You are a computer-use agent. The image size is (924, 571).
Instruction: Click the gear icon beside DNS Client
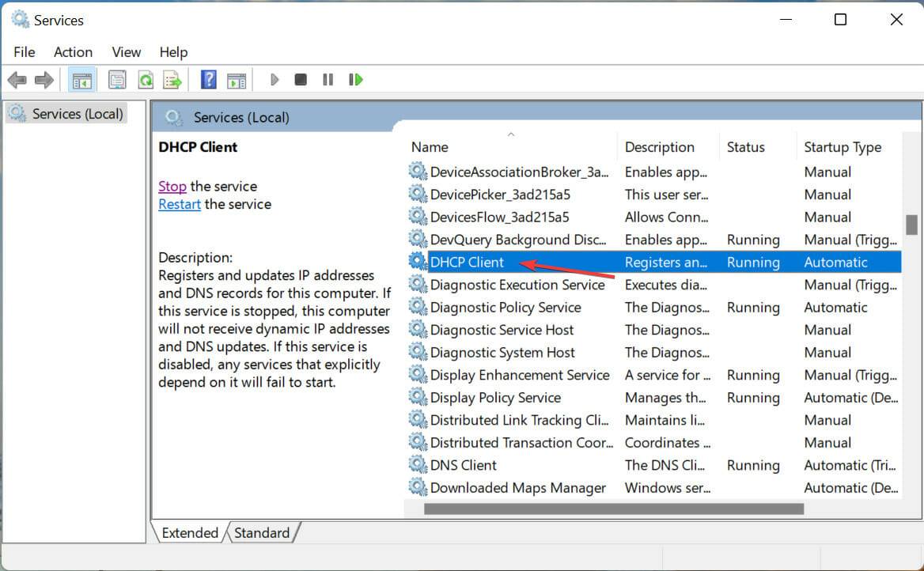[x=418, y=464]
